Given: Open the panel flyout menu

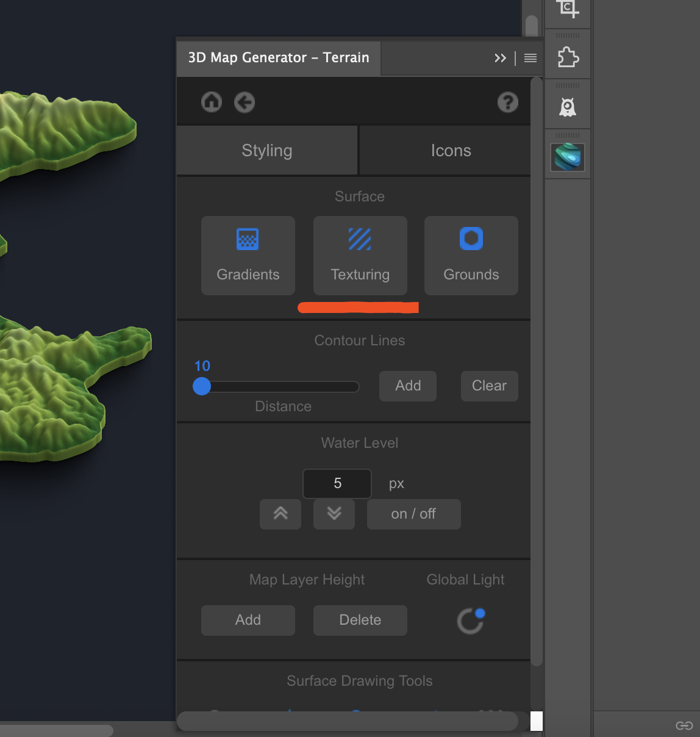Looking at the screenshot, I should 530,58.
